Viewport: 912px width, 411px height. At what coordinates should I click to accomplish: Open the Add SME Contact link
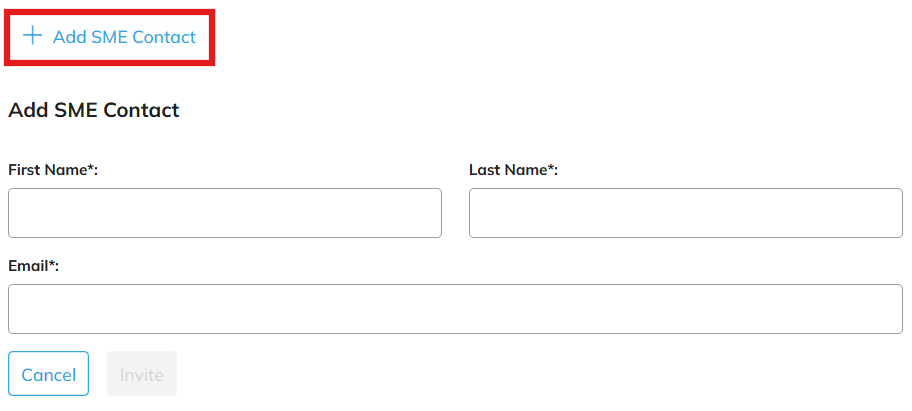123,37
